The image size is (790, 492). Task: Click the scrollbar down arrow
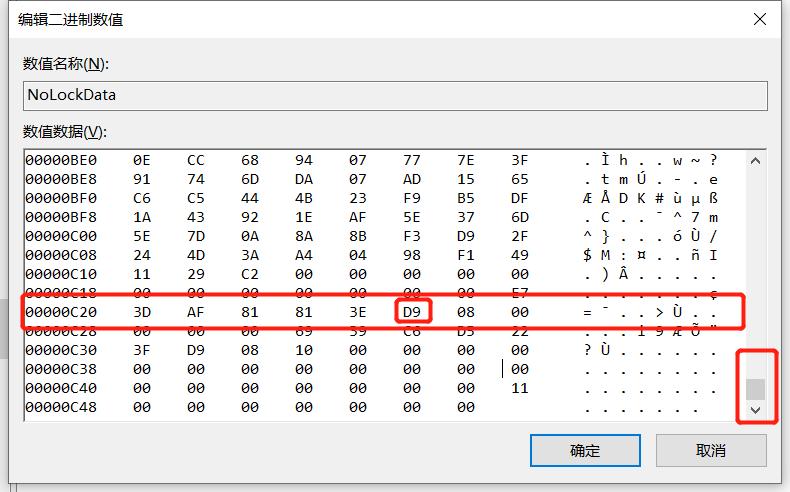755,409
